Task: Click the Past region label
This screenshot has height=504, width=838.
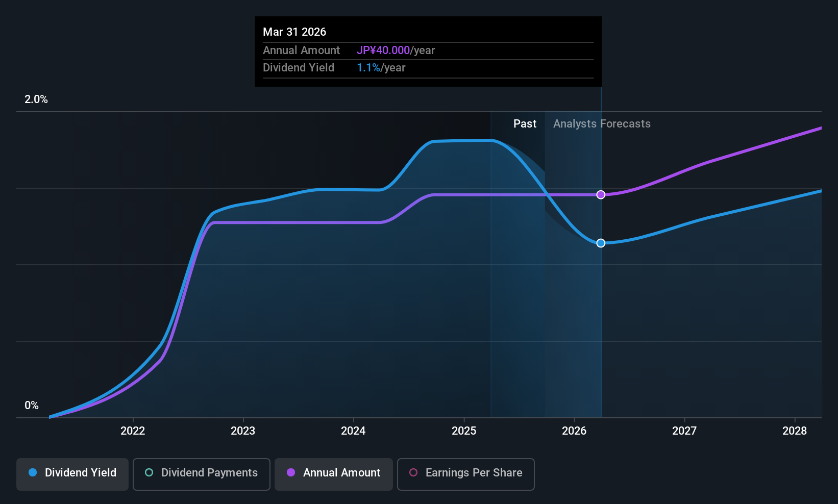Action: (x=525, y=123)
